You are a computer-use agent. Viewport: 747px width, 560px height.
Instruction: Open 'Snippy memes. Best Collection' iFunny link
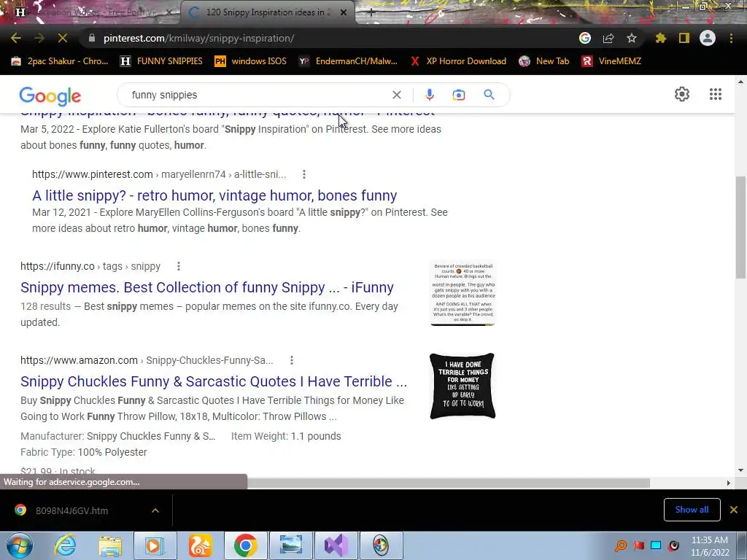pos(206,287)
